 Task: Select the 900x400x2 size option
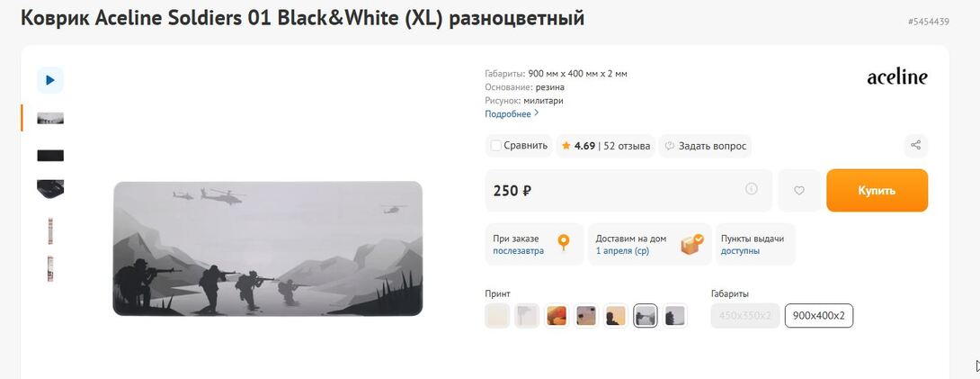click(819, 315)
